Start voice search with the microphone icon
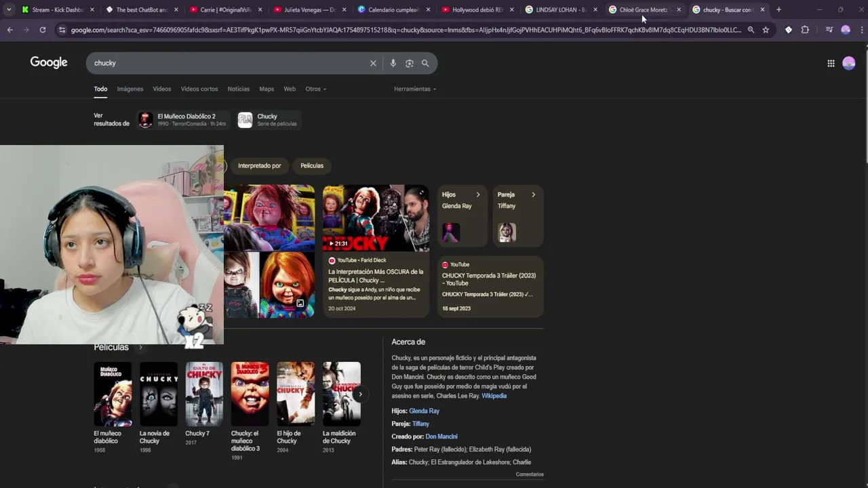 click(x=393, y=63)
